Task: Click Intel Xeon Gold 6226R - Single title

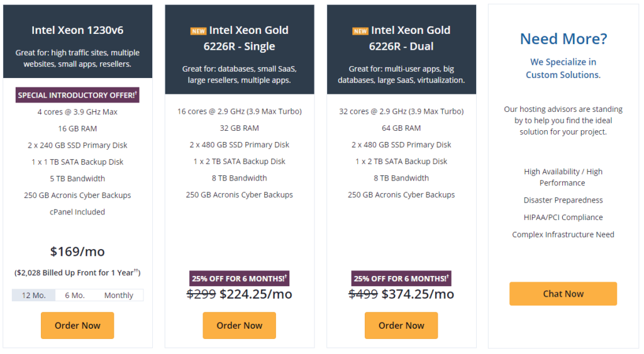Action: point(240,38)
